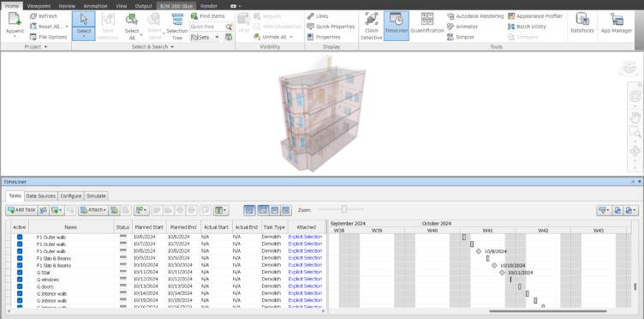Click the 10/8/2024 milestone diamond in Gantt
Viewport: 644px width, 319px height.
479,251
